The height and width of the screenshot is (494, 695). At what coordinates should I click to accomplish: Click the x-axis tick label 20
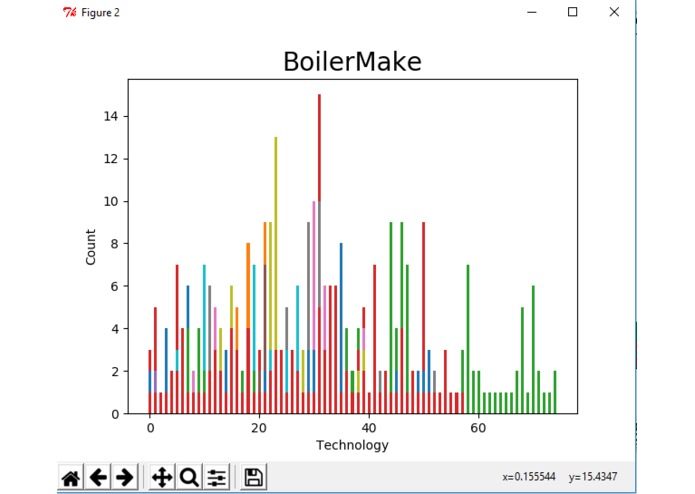tap(259, 428)
